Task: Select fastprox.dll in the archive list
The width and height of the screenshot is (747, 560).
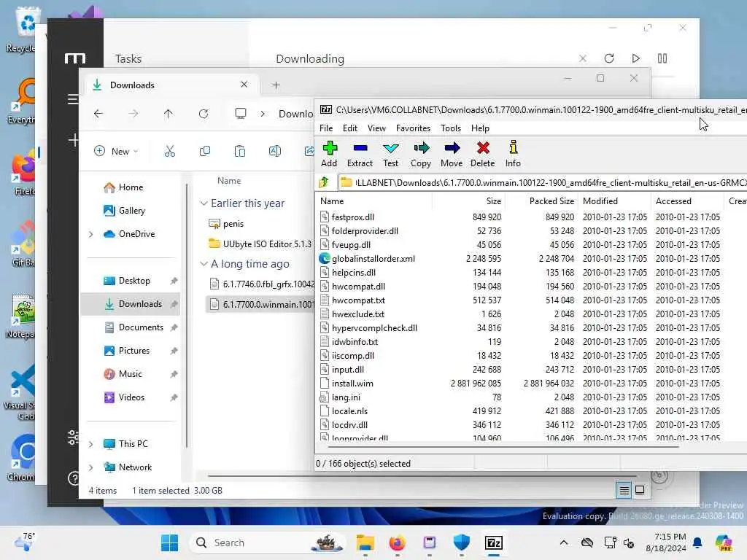Action: point(352,217)
